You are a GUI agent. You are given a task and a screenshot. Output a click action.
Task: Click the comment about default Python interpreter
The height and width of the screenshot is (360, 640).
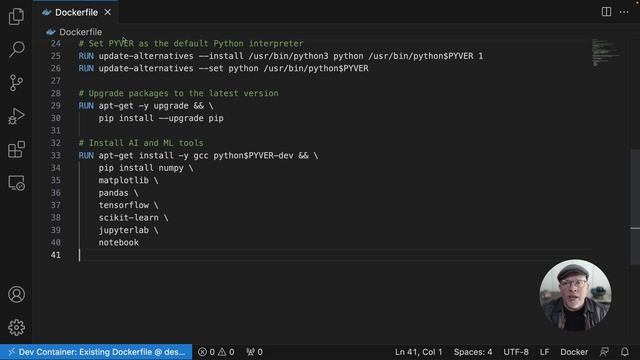[x=191, y=43]
